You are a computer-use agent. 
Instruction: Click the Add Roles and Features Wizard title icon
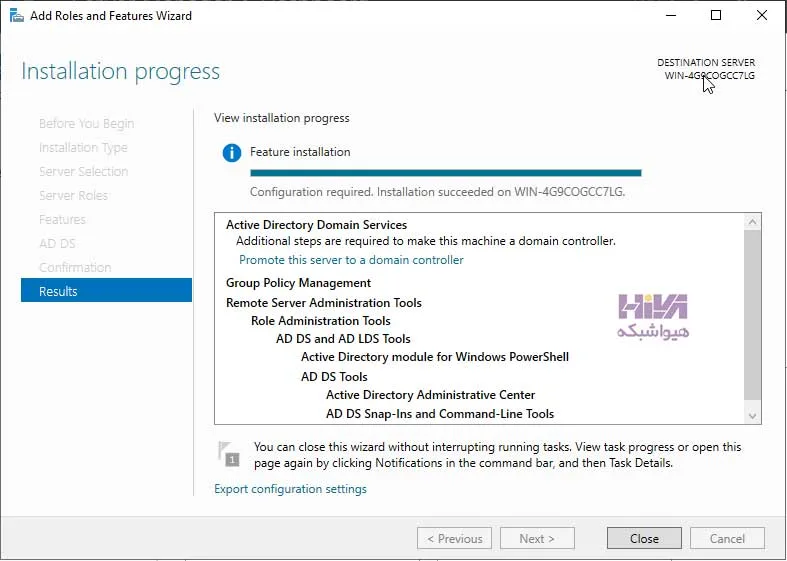click(17, 16)
